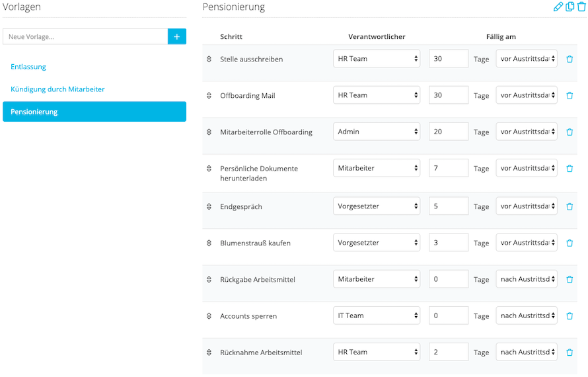
Task: Open the Entlassung template
Action: 28,67
